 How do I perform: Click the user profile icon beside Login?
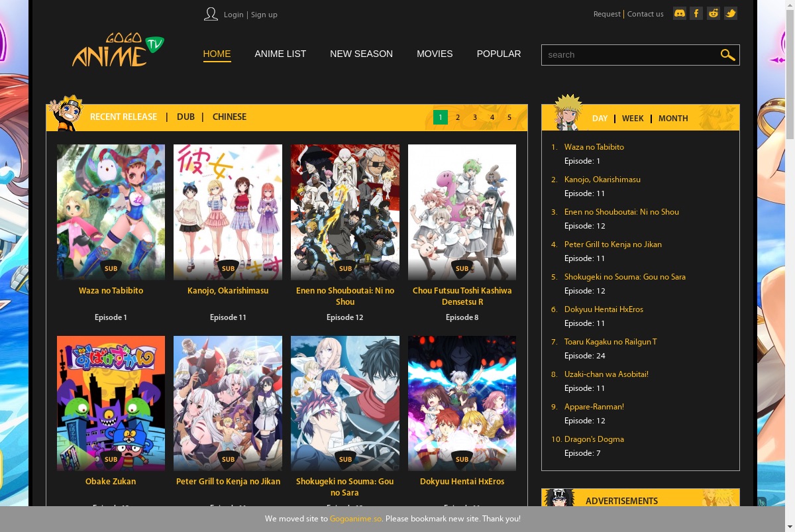point(211,14)
